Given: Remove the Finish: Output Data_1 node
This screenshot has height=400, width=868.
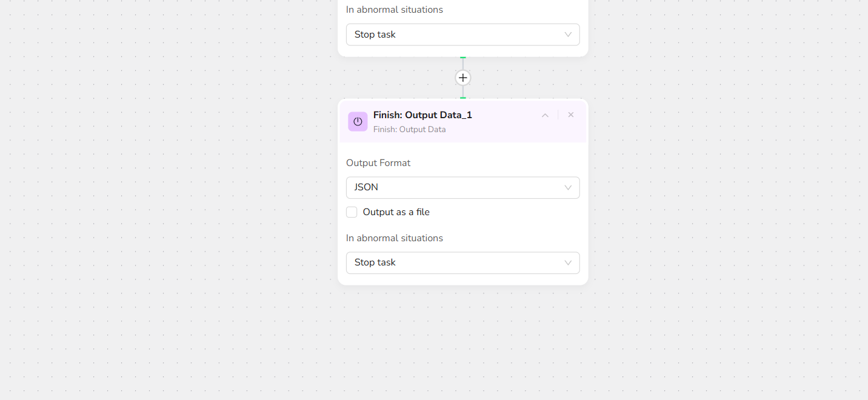Looking at the screenshot, I should [x=570, y=115].
